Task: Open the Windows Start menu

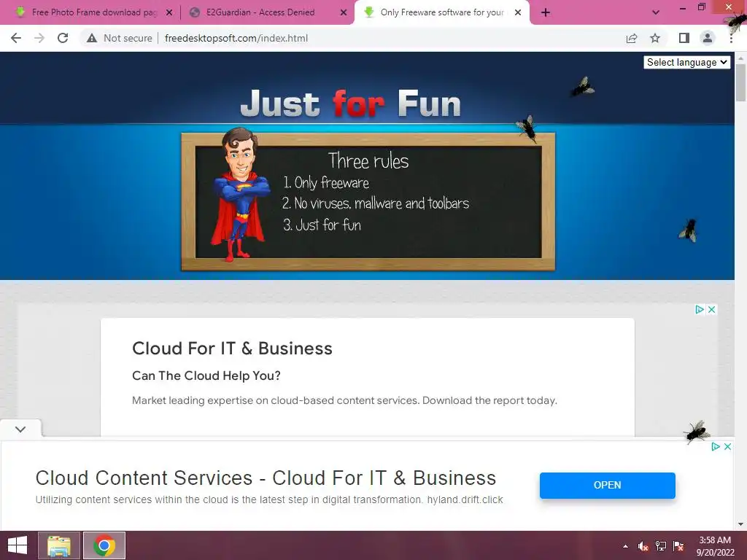Action: [x=18, y=545]
